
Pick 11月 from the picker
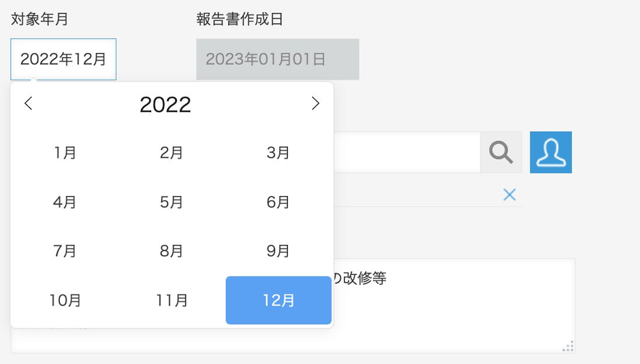click(172, 300)
